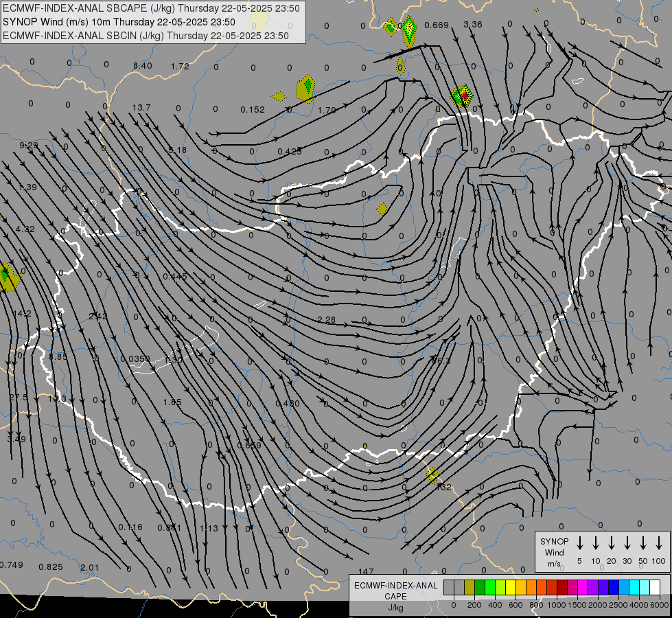The image size is (672, 618).
Task: Click the SBCIN title line in the header box
Action: (x=146, y=36)
